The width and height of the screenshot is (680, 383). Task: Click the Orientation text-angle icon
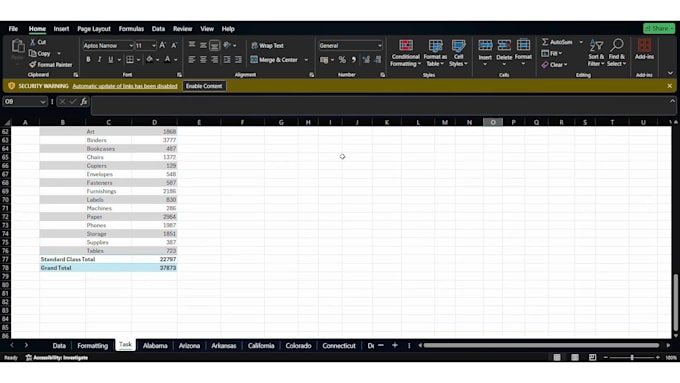tap(227, 45)
